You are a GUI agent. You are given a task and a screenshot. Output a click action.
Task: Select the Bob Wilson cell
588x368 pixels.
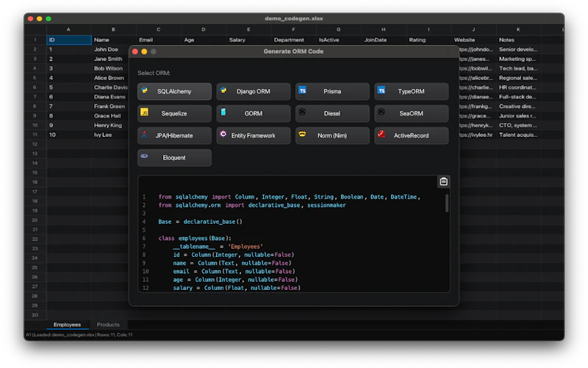111,68
